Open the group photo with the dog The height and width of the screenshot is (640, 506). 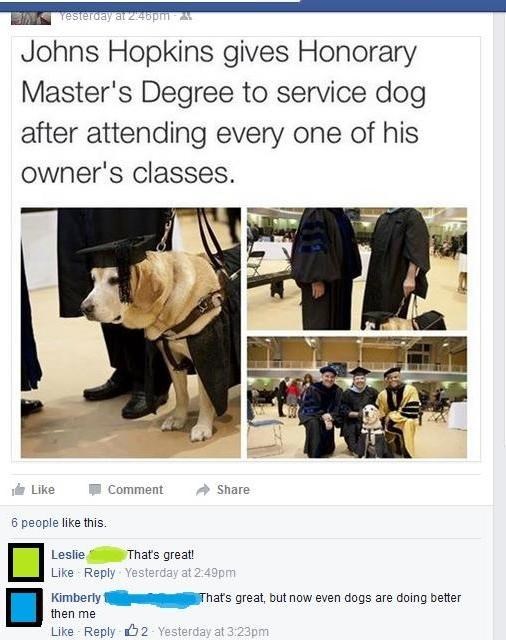(357, 397)
